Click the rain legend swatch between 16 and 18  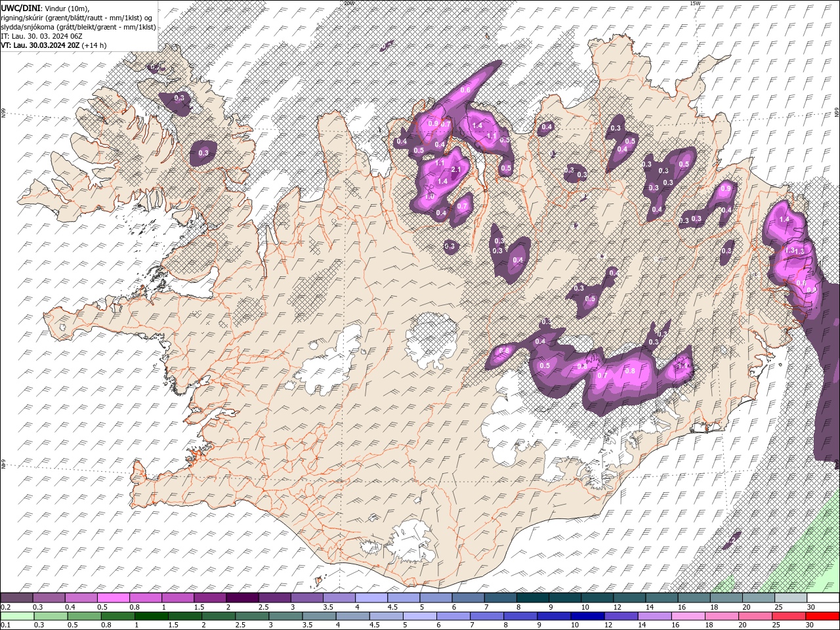coord(689,616)
